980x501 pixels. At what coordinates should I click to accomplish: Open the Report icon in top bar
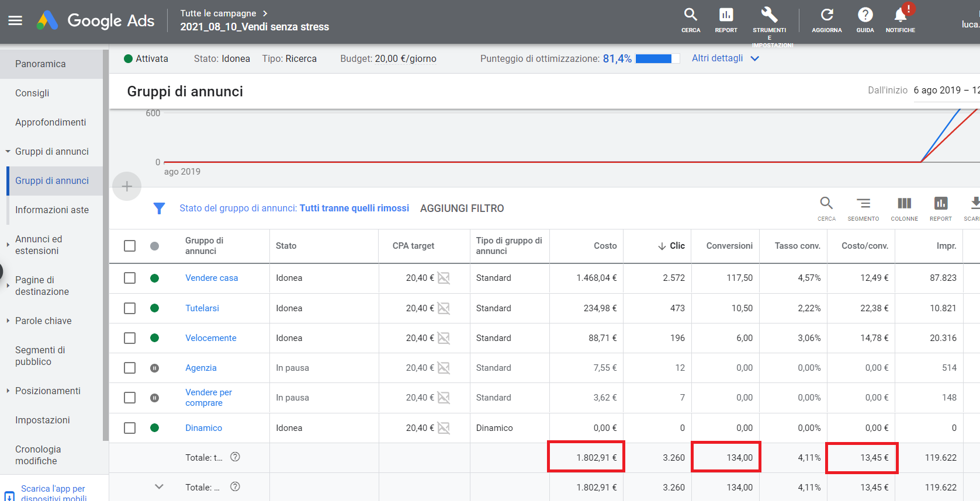tap(726, 15)
